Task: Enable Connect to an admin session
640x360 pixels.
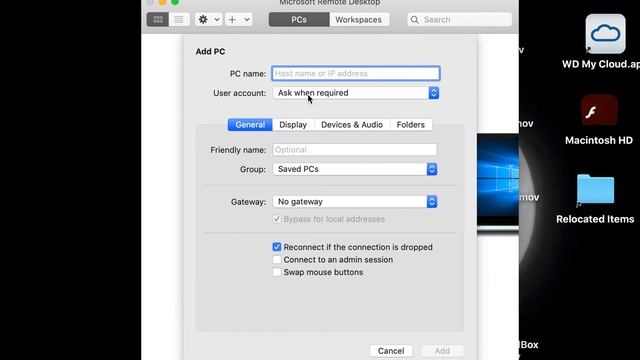Action: (277, 260)
